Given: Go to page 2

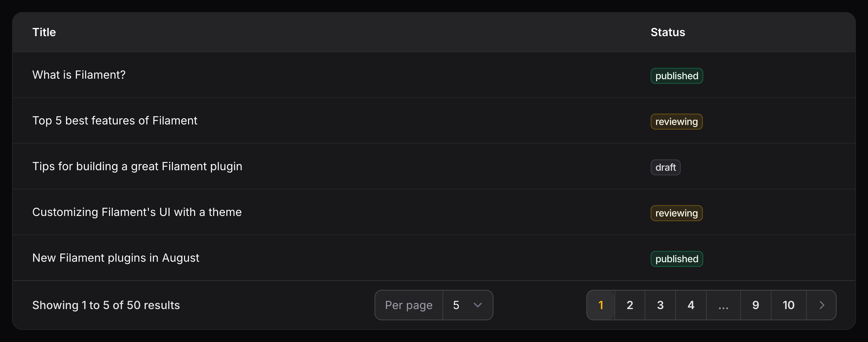Looking at the screenshot, I should point(630,305).
